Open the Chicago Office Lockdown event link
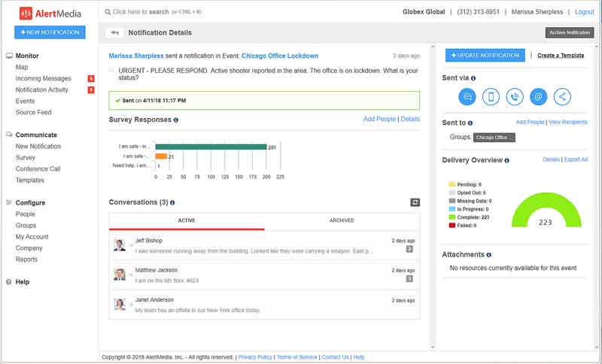602x364 pixels. click(x=280, y=56)
